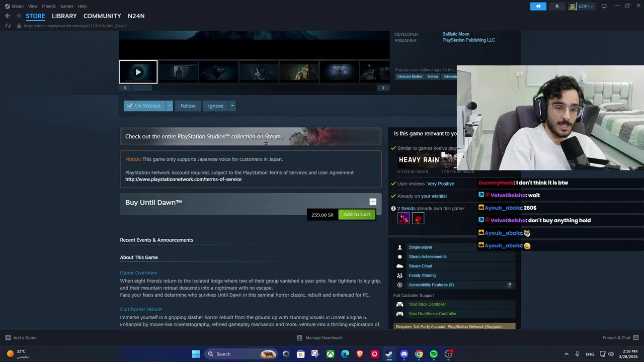Open Discord from the taskbar
The image size is (644, 362).
pos(404,354)
